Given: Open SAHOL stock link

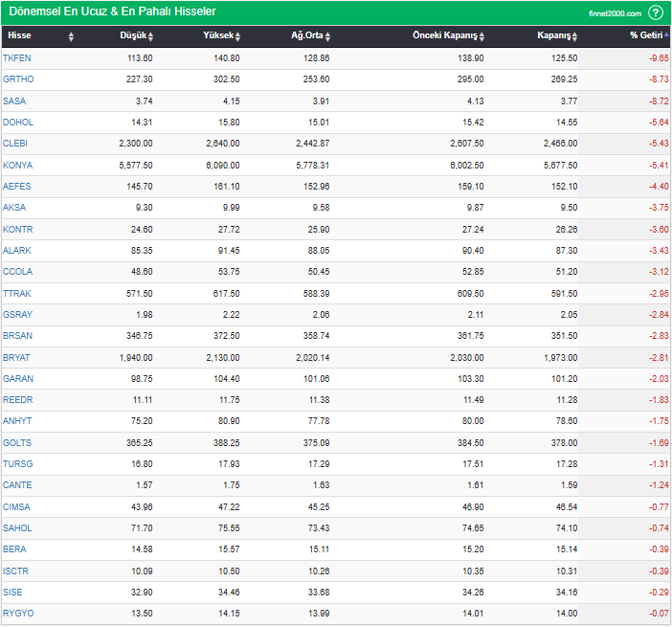Looking at the screenshot, I should (17, 528).
